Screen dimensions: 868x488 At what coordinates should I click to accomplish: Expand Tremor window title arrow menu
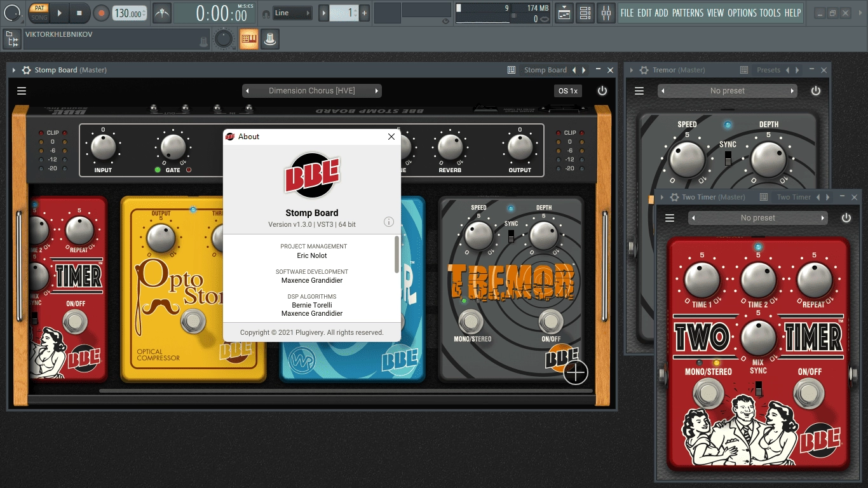pos(632,70)
